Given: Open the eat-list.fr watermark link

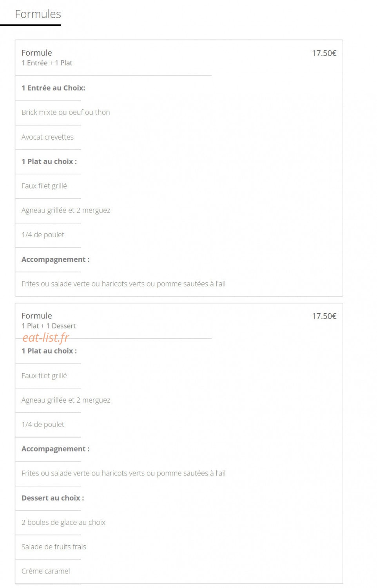Looking at the screenshot, I should (x=46, y=338).
